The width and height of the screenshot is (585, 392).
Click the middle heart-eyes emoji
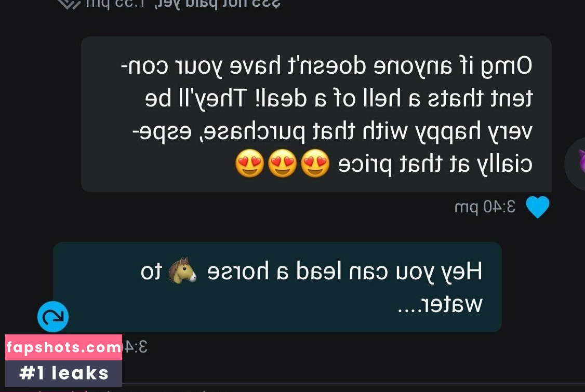(x=283, y=164)
